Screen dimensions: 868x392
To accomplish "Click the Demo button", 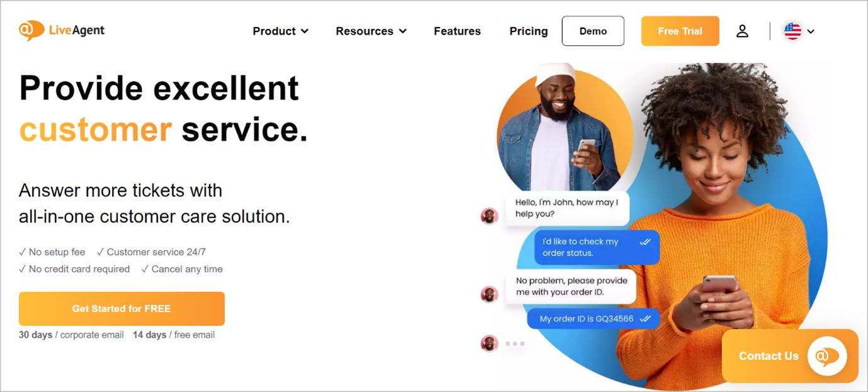I will click(x=593, y=31).
